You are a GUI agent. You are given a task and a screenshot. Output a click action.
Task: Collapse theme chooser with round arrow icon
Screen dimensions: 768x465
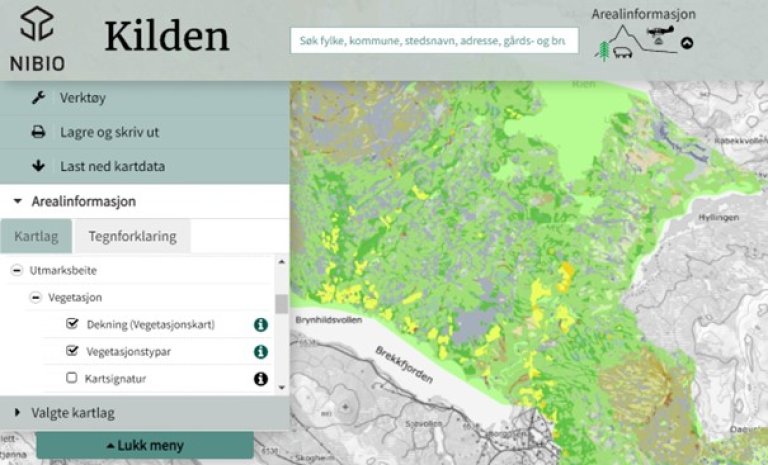687,43
